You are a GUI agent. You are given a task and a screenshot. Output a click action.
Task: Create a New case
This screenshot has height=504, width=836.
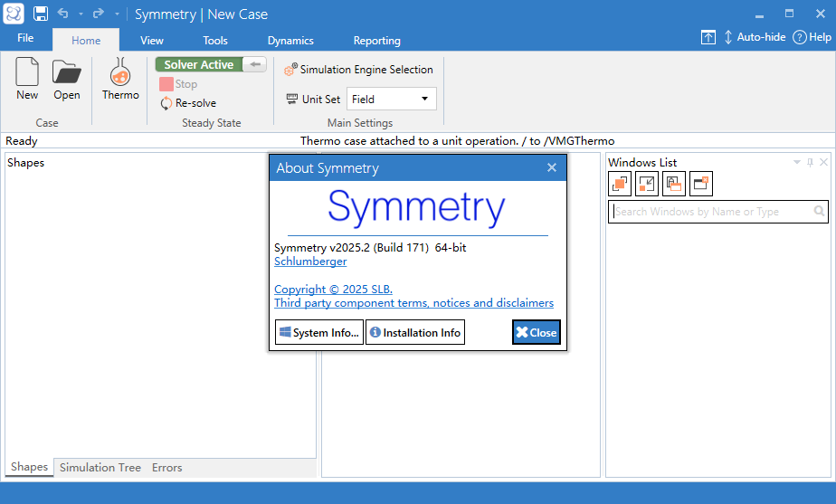(x=27, y=79)
